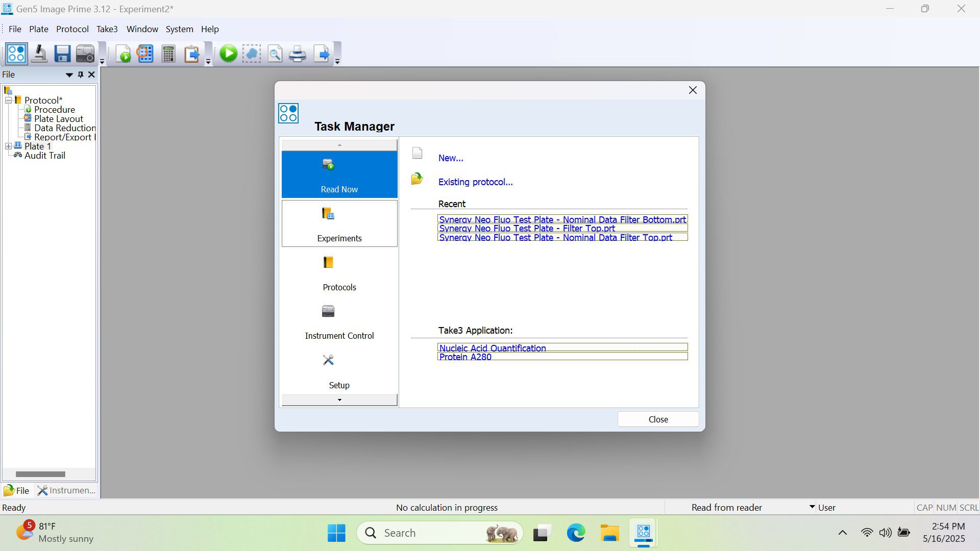The width and height of the screenshot is (980, 551).
Task: Close the Task Manager with the Close button
Action: [657, 419]
